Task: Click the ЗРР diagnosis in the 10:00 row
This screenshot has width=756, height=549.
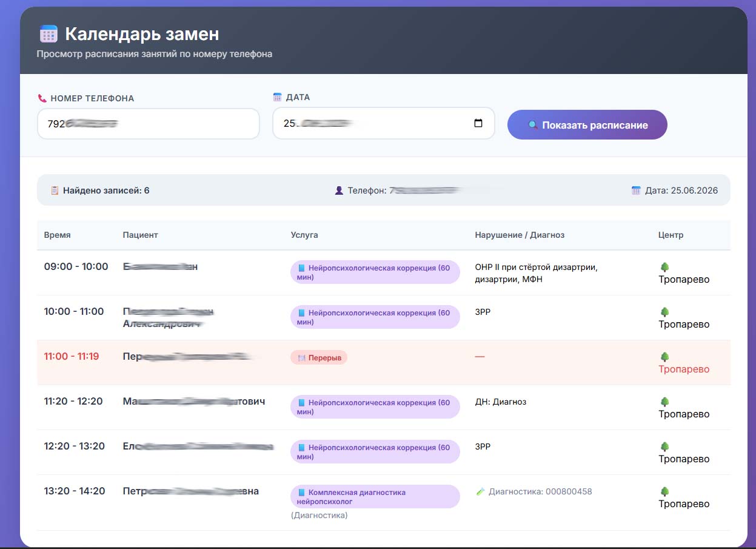Action: [483, 312]
